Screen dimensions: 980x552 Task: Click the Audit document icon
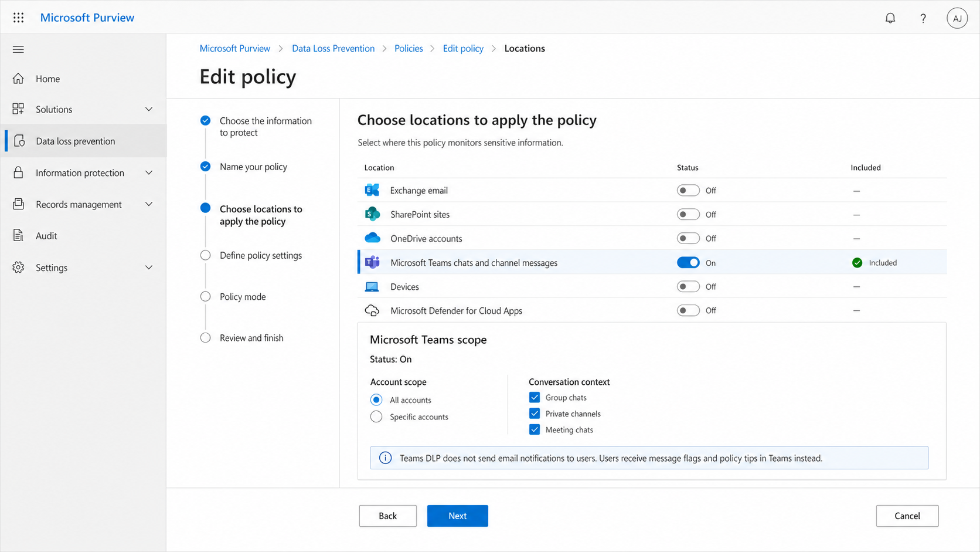point(18,236)
